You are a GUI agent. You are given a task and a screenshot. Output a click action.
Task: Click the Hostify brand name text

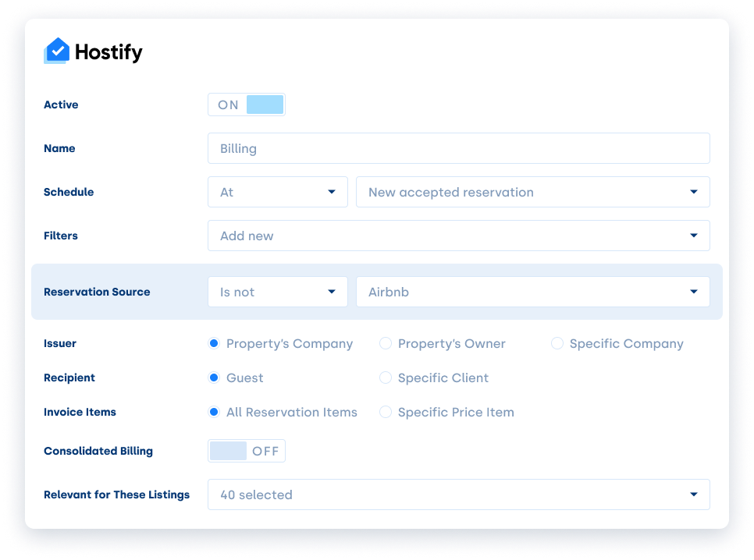(x=108, y=52)
